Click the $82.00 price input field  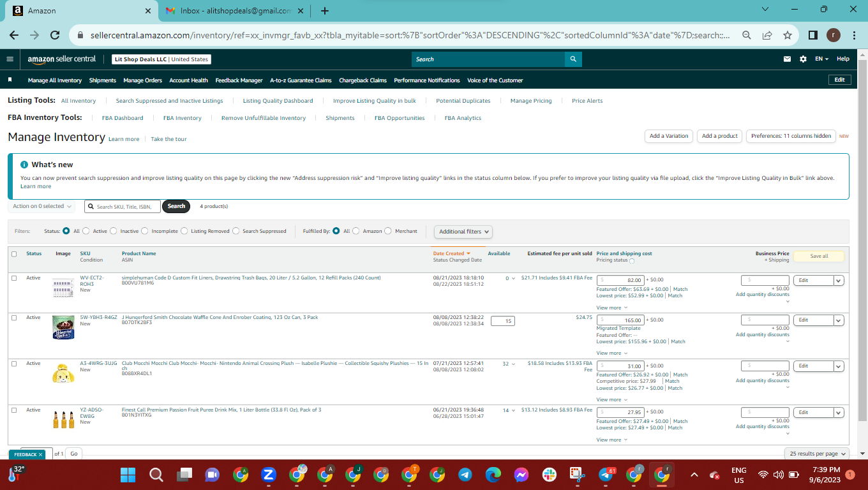[x=620, y=280]
